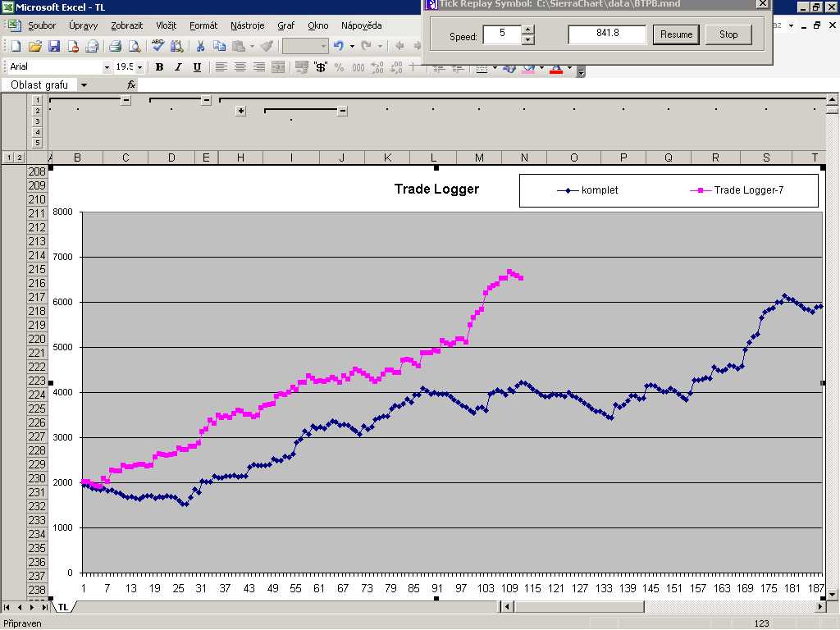Click the Paste clipboard icon
This screenshot has height=630, width=840.
[x=239, y=47]
